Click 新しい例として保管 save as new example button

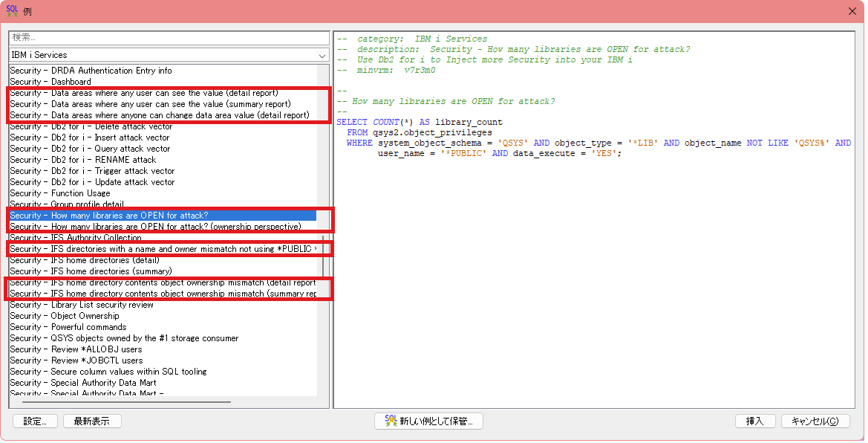[x=428, y=421]
